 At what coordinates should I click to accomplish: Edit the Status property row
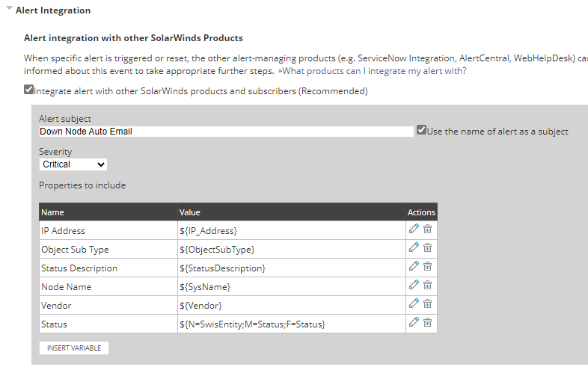pyautogui.click(x=414, y=322)
